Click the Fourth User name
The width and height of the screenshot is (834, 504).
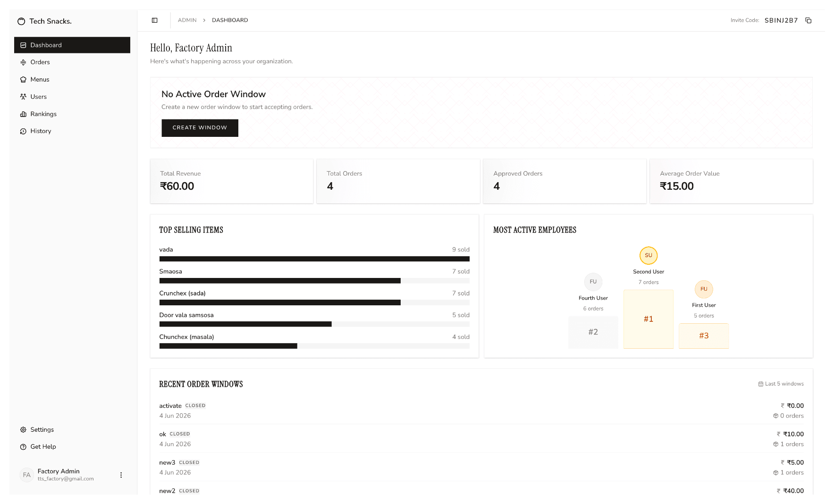tap(593, 298)
